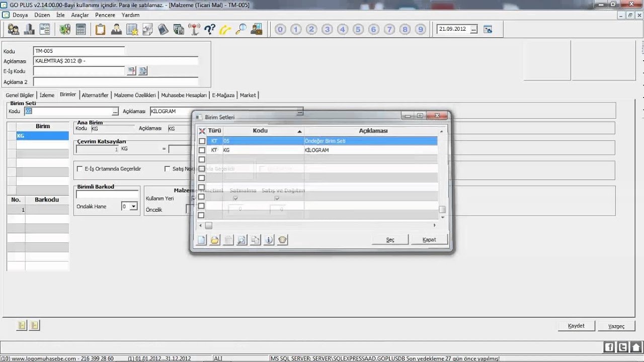
Task: Click filter icon in Birim Setleri dialog
Action: (x=283, y=240)
